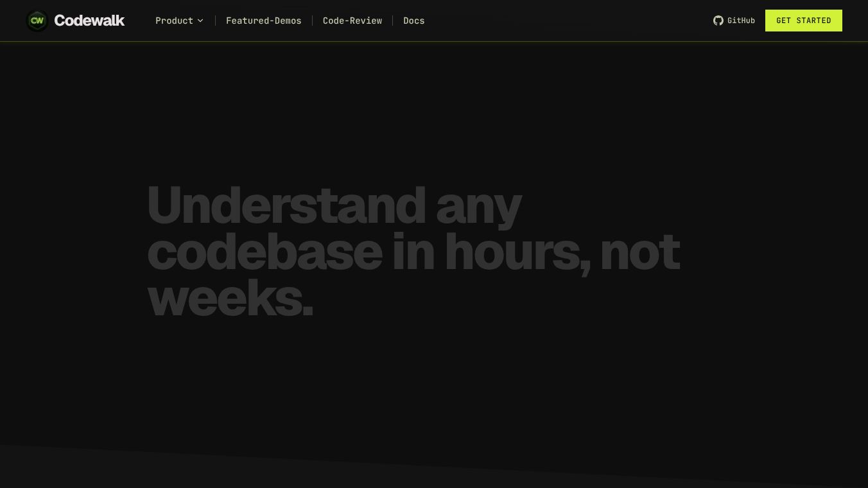Open the Docs navigation item
The height and width of the screenshot is (488, 868).
pos(413,21)
